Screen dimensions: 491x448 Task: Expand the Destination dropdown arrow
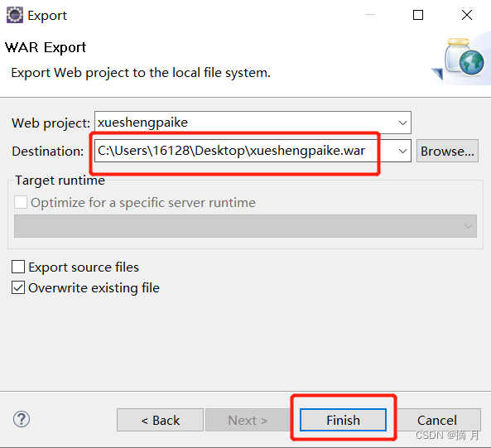[402, 152]
